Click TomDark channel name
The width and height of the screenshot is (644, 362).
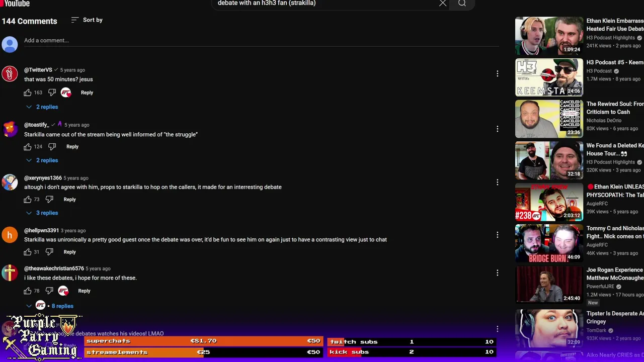tap(596, 330)
